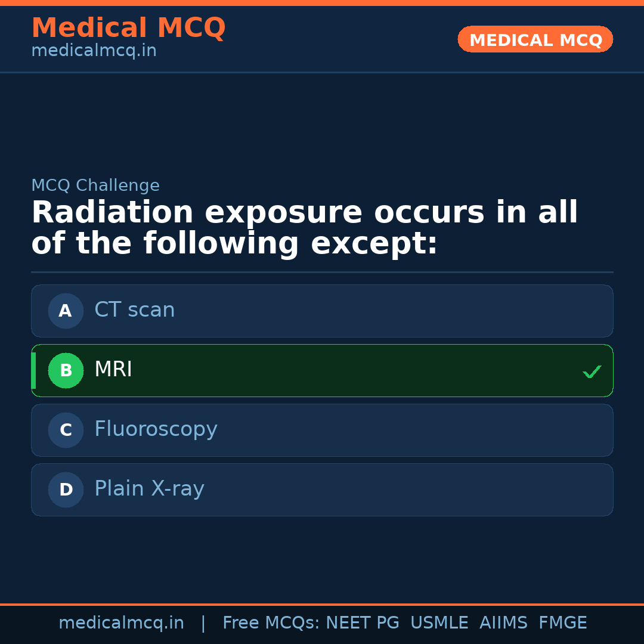The height and width of the screenshot is (644, 644).
Task: Select the circular A badge icon
Action: coord(66,311)
